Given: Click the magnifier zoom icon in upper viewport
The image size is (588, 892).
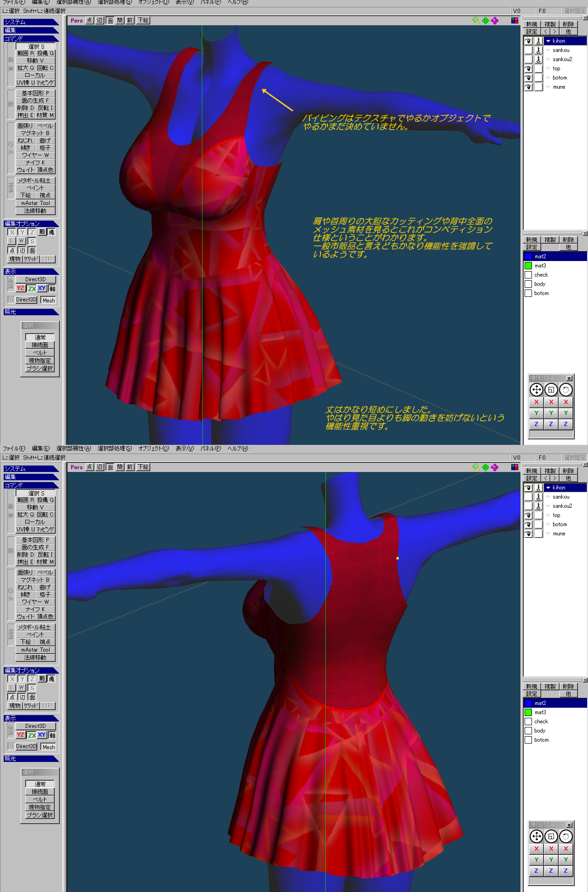Looking at the screenshot, I should (476, 21).
